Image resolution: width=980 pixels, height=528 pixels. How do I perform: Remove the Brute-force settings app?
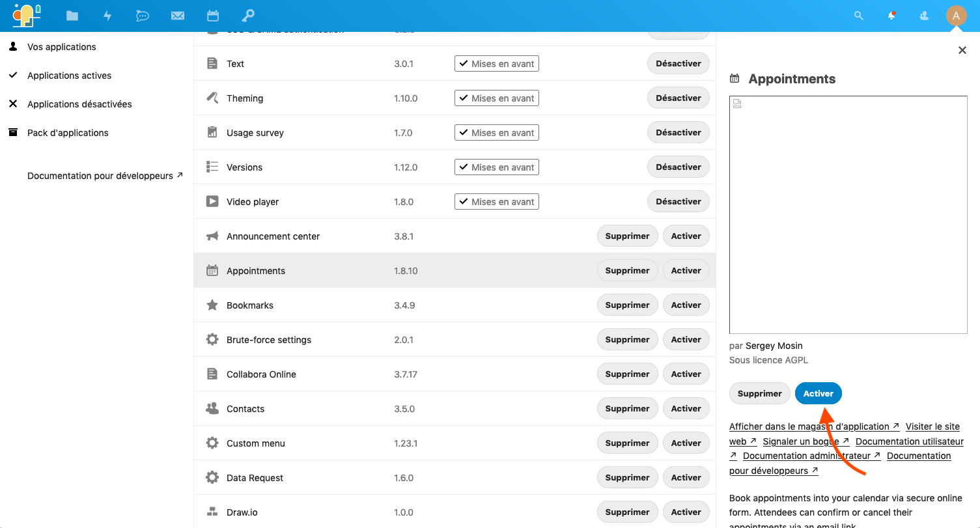pyautogui.click(x=628, y=339)
